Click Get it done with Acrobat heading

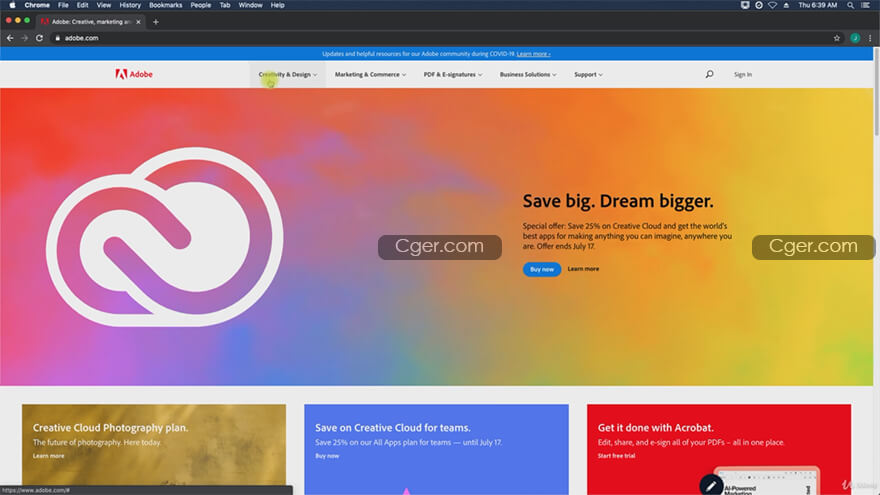pos(656,428)
